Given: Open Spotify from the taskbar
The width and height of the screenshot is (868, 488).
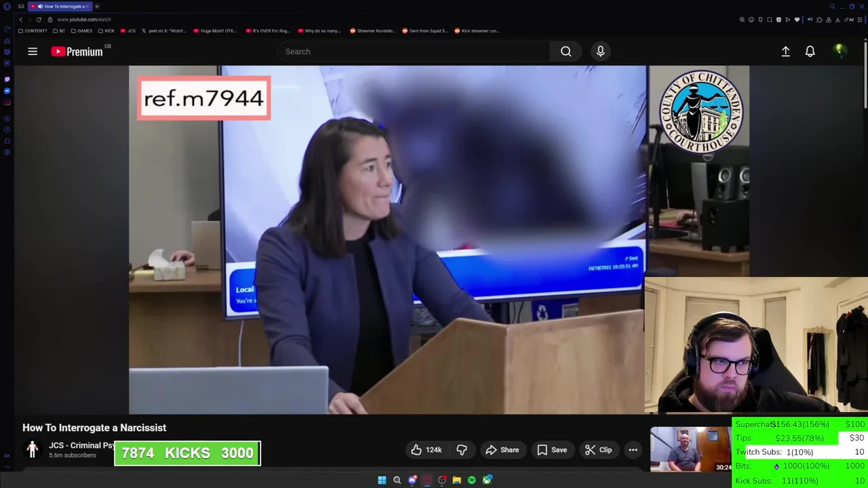Looking at the screenshot, I should 472,480.
